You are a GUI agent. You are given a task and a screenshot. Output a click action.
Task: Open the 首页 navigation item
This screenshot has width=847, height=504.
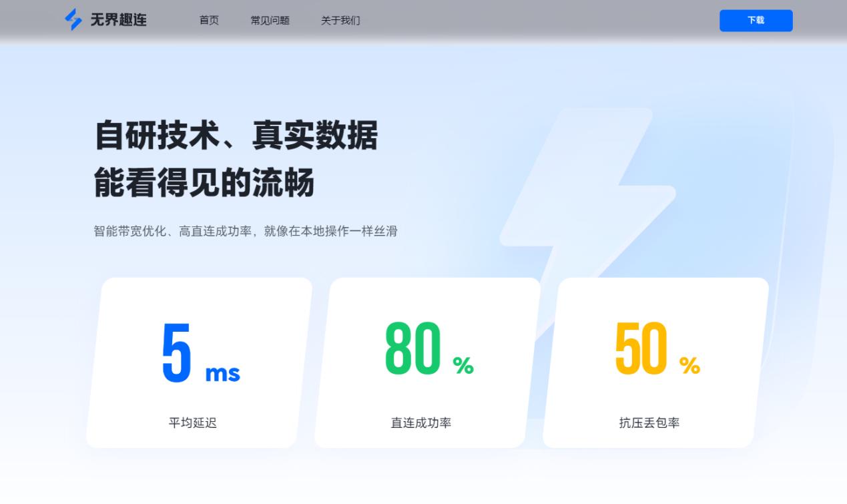[x=208, y=20]
